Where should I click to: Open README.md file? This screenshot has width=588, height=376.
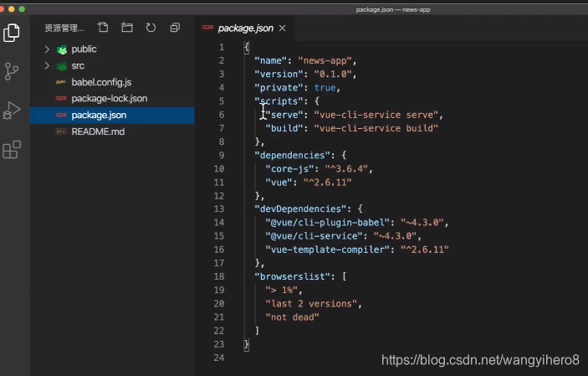[112, 131]
